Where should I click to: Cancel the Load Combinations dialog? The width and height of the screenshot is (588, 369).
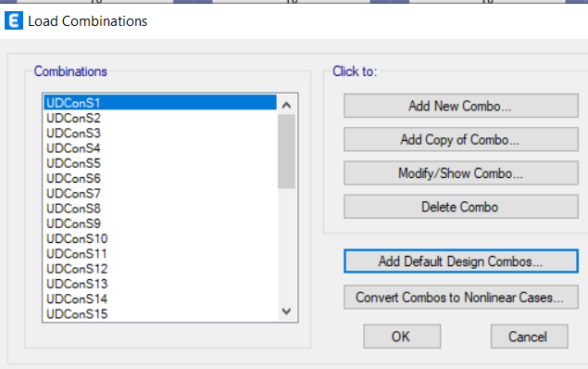[529, 337]
